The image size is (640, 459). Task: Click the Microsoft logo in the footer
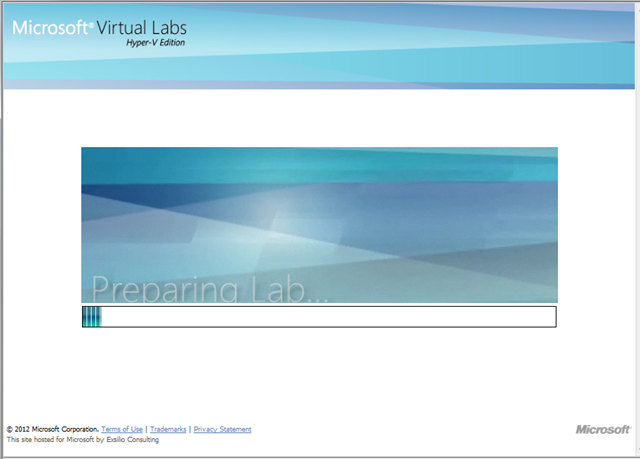(x=603, y=429)
